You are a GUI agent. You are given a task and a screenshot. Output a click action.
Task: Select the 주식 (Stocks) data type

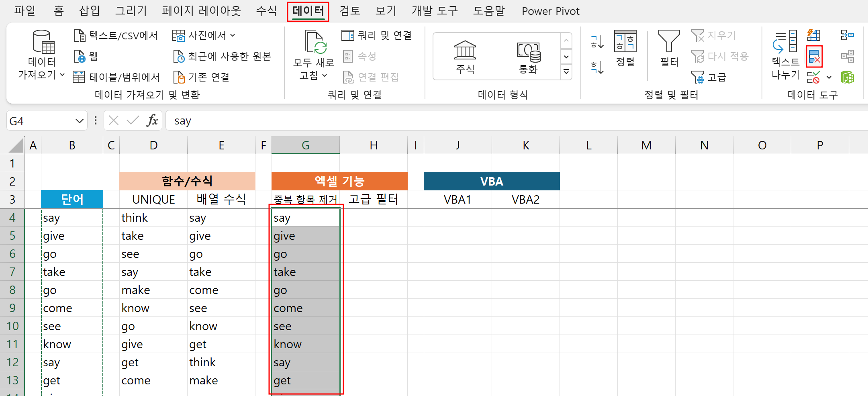click(465, 56)
